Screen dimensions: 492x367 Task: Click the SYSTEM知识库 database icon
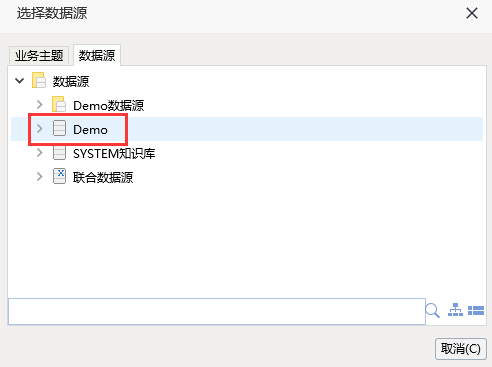[59, 153]
